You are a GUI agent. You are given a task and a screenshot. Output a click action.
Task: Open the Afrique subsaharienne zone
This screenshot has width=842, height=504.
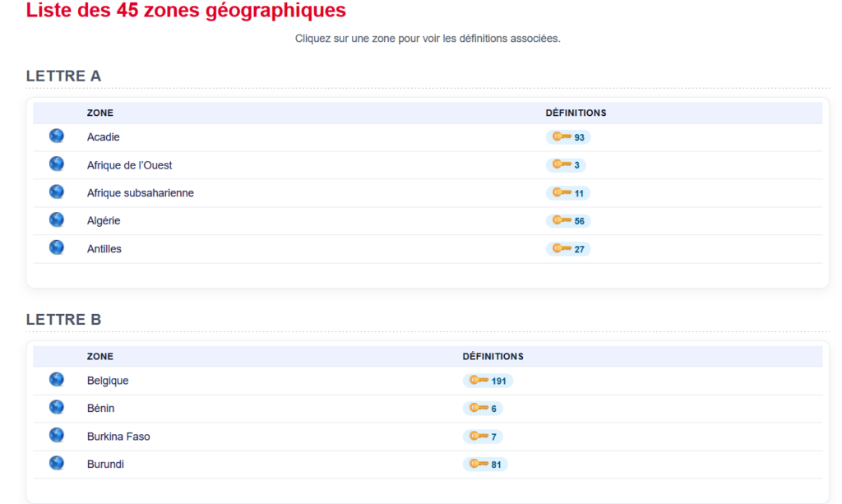[x=140, y=192]
